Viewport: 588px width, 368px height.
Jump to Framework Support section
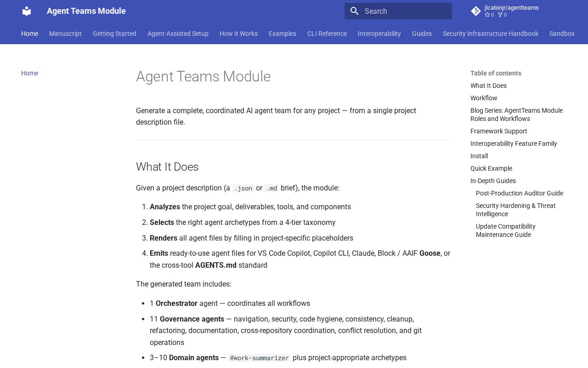pyautogui.click(x=498, y=131)
